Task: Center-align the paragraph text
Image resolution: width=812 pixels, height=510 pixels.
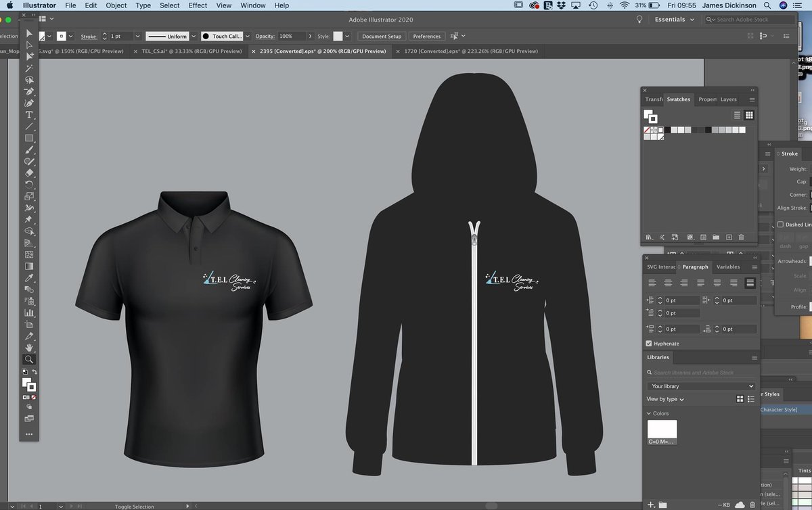Action: point(669,283)
